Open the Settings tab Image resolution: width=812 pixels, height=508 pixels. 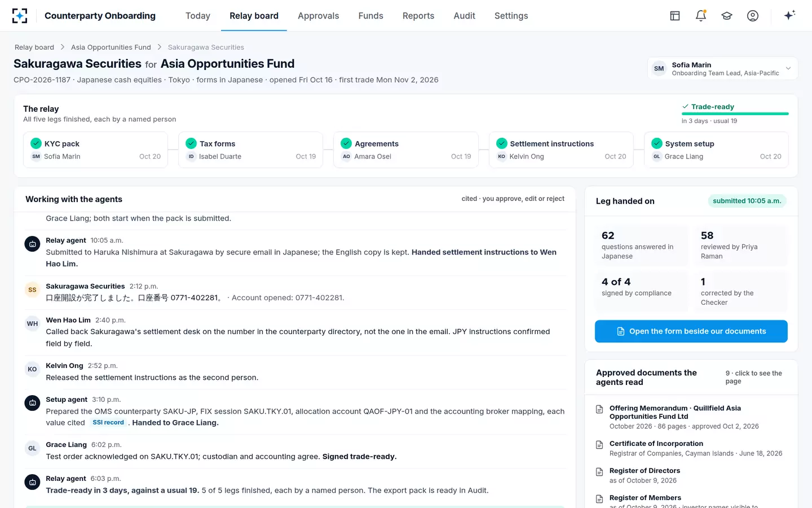coord(511,16)
